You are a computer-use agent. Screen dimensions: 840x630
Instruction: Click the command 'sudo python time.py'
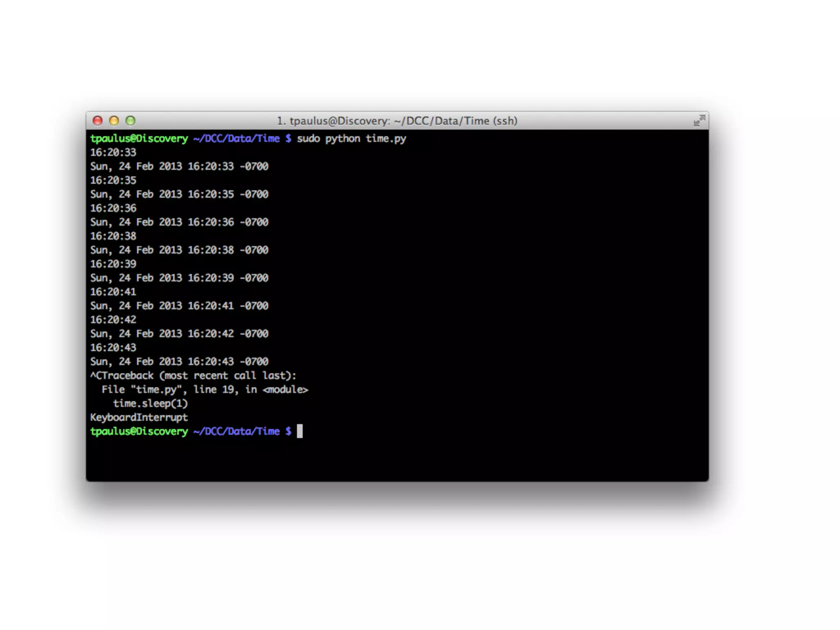pyautogui.click(x=352, y=139)
